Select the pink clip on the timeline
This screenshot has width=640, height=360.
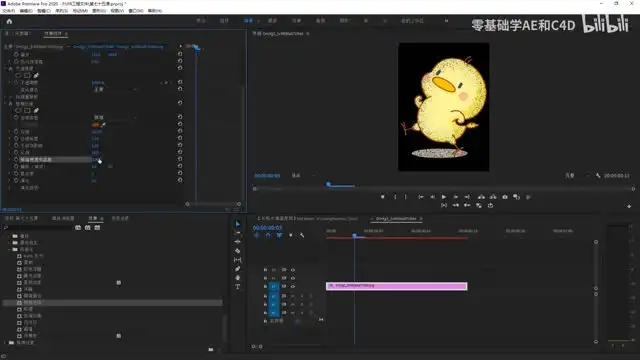397,286
